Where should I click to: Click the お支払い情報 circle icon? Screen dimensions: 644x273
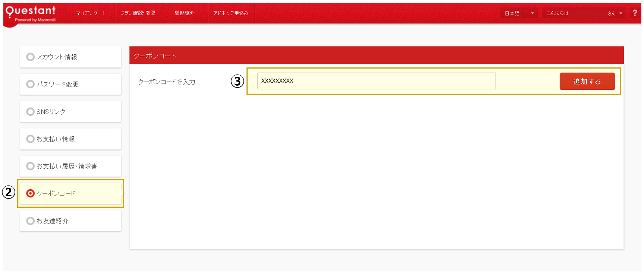tap(30, 139)
